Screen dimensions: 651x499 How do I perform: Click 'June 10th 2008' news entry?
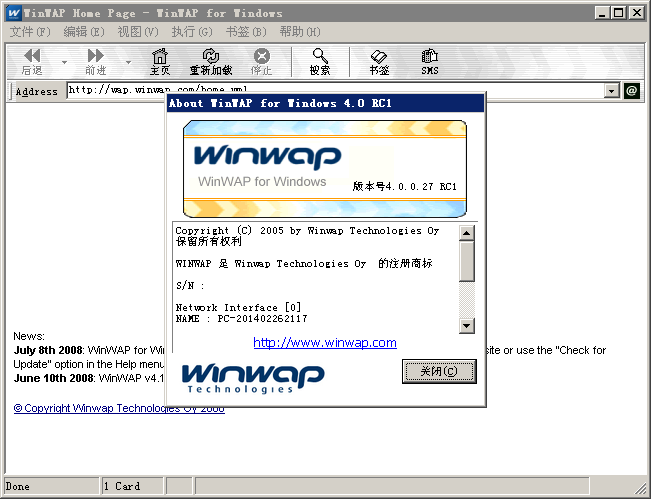(x=53, y=378)
